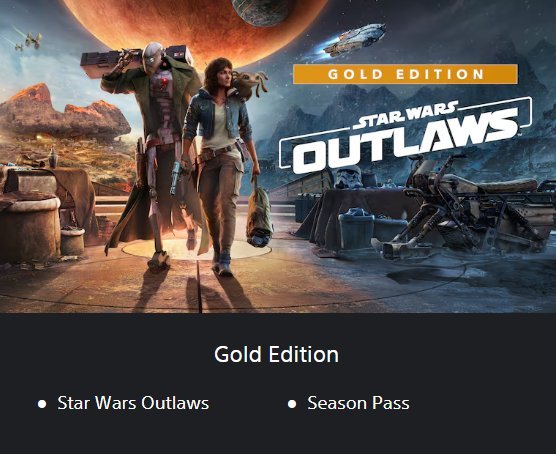556x454 pixels.
Task: Click the blaster pistol in the woman's hand
Action: tap(176, 178)
